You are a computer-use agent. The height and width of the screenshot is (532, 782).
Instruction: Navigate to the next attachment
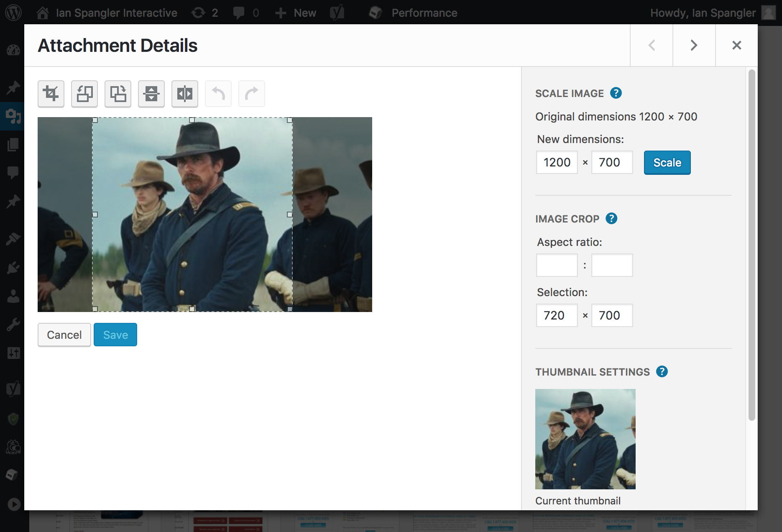pos(693,45)
